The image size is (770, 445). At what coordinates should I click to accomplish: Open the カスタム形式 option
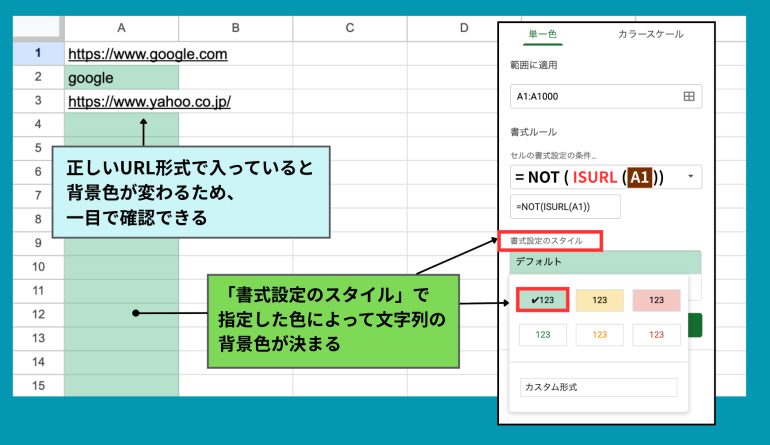point(598,387)
